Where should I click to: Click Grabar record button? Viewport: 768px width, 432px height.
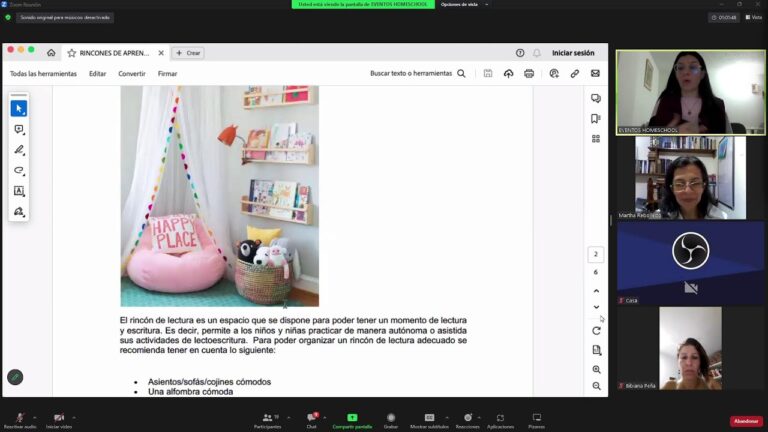click(391, 420)
